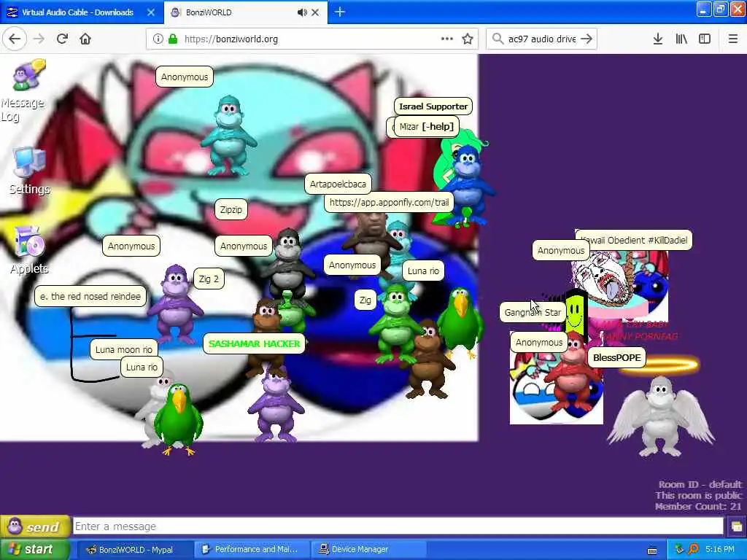Screen dimensions: 747x560
Task: Click the Luna moon rio name tag
Action: 124,349
